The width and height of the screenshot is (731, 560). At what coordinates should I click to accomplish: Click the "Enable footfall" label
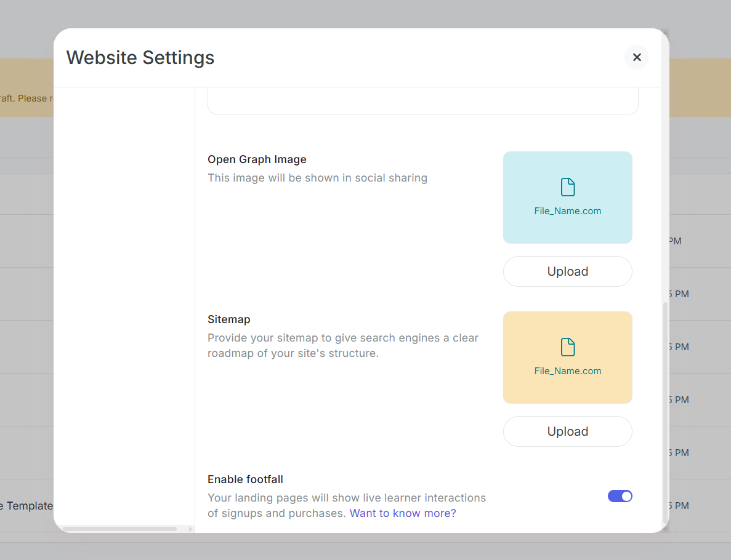245,479
